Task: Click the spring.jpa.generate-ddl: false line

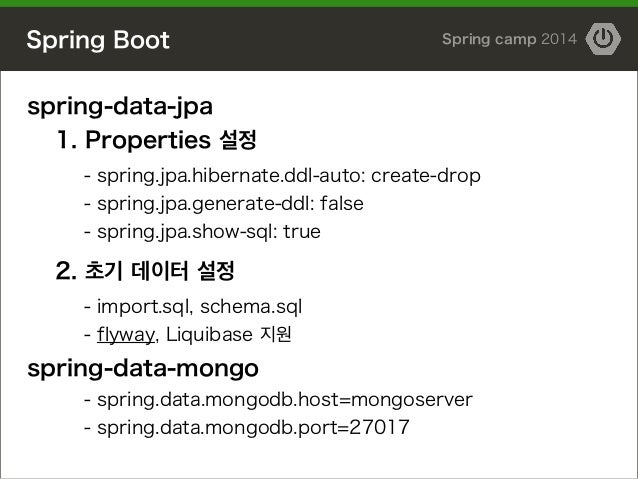Action: 224,204
